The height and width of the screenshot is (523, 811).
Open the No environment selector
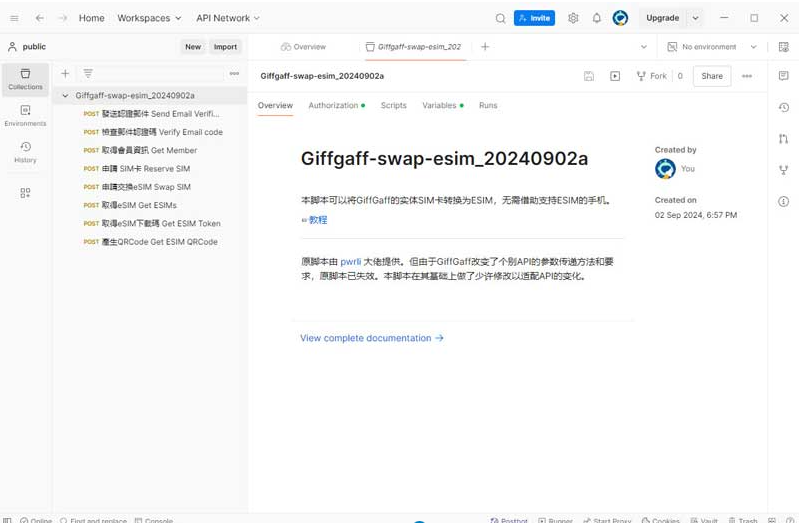(x=712, y=47)
